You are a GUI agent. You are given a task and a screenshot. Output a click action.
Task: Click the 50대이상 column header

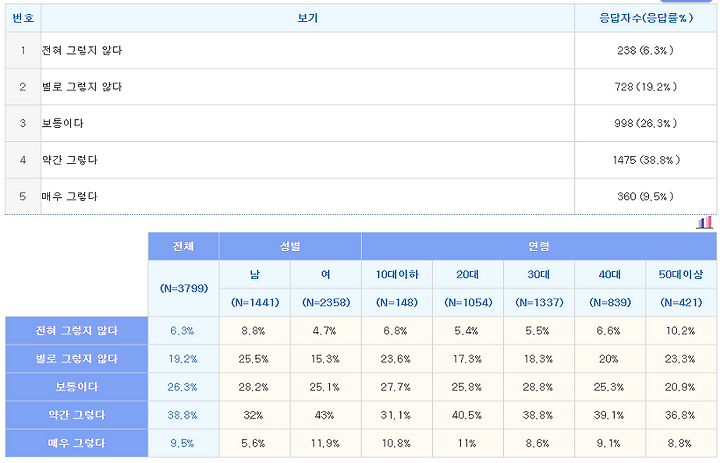pyautogui.click(x=681, y=274)
